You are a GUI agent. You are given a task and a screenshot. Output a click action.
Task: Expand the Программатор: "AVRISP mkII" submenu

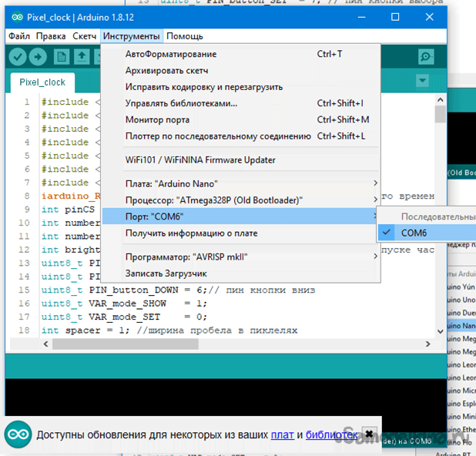click(241, 256)
